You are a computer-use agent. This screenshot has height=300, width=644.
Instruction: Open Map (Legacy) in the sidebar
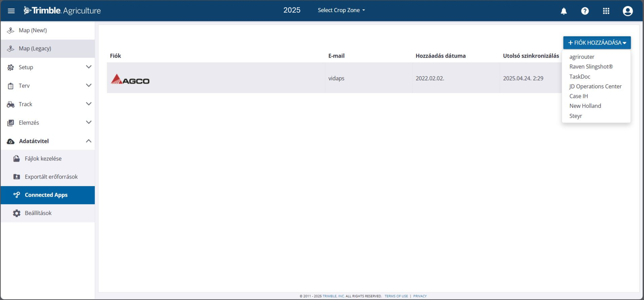(x=48, y=49)
